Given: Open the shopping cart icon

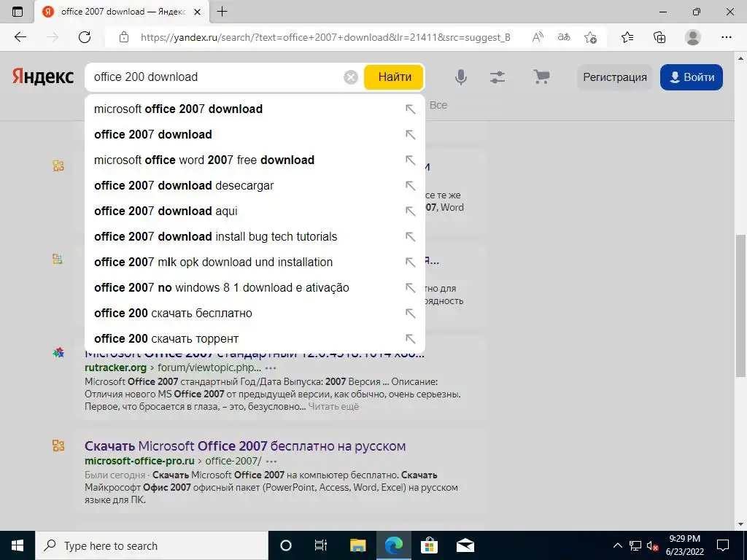Looking at the screenshot, I should [541, 77].
